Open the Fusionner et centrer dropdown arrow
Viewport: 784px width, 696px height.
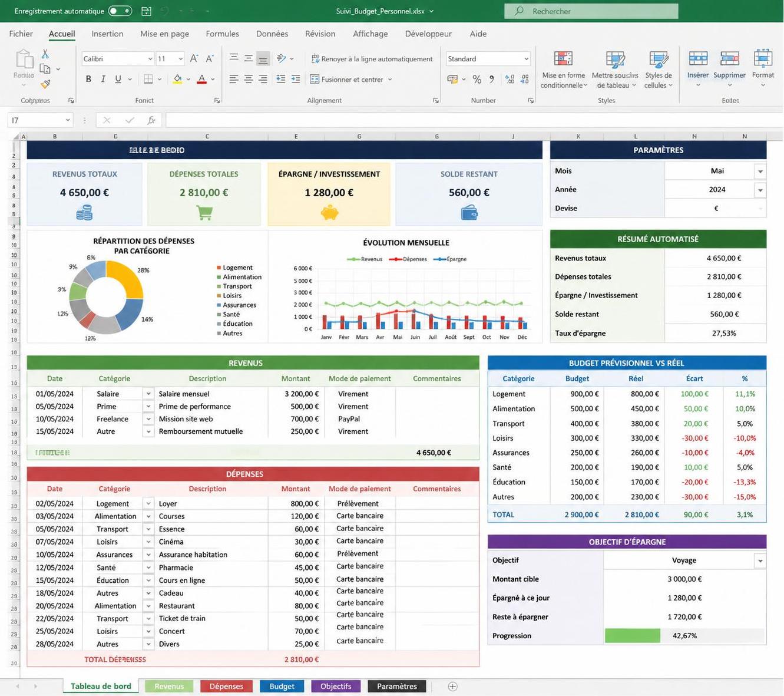390,80
